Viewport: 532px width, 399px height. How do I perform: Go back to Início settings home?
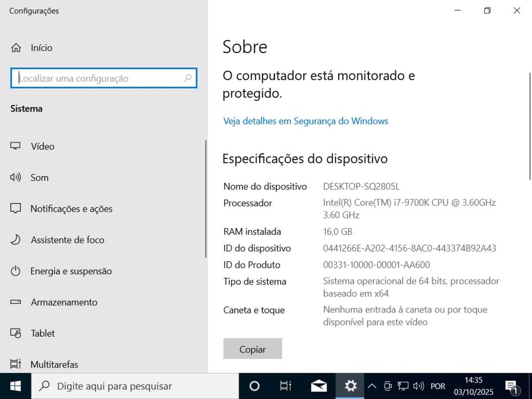tap(103, 48)
